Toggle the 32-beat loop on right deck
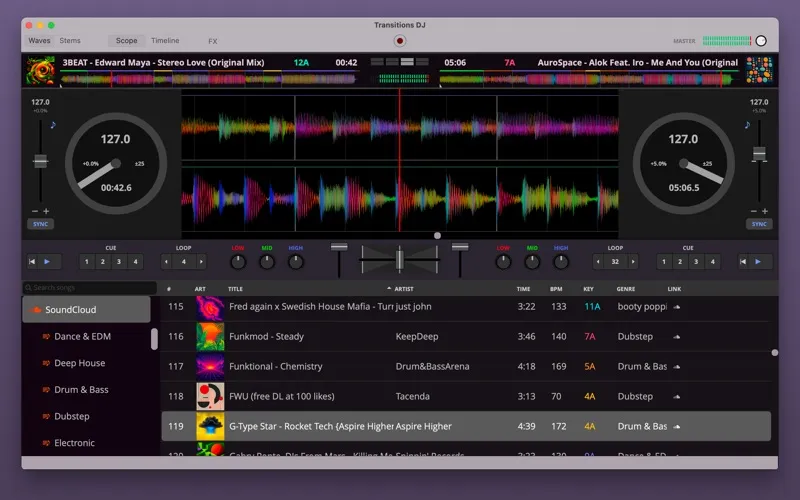Viewport: 800px width, 500px height. [615, 262]
